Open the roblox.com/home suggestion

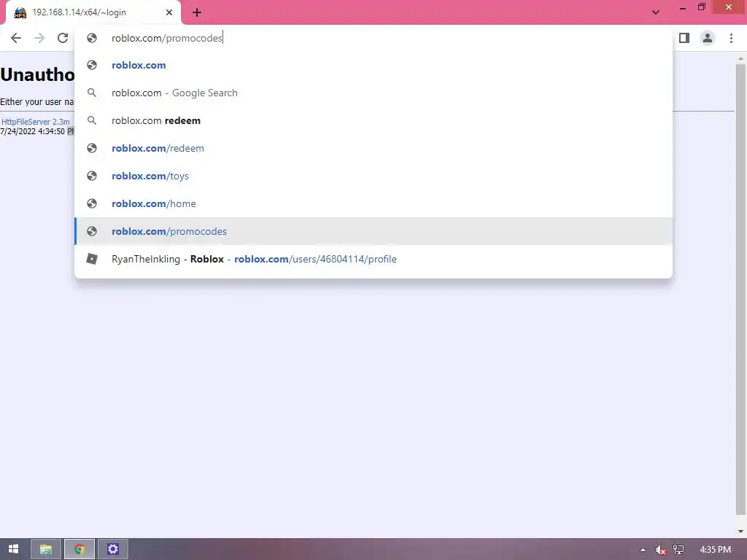[x=373, y=203]
